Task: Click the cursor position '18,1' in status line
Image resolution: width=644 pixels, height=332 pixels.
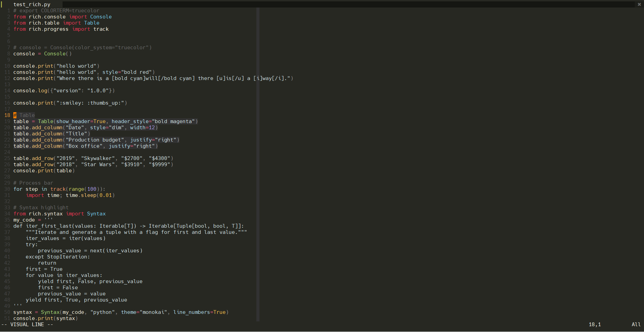Action: click(x=595, y=324)
